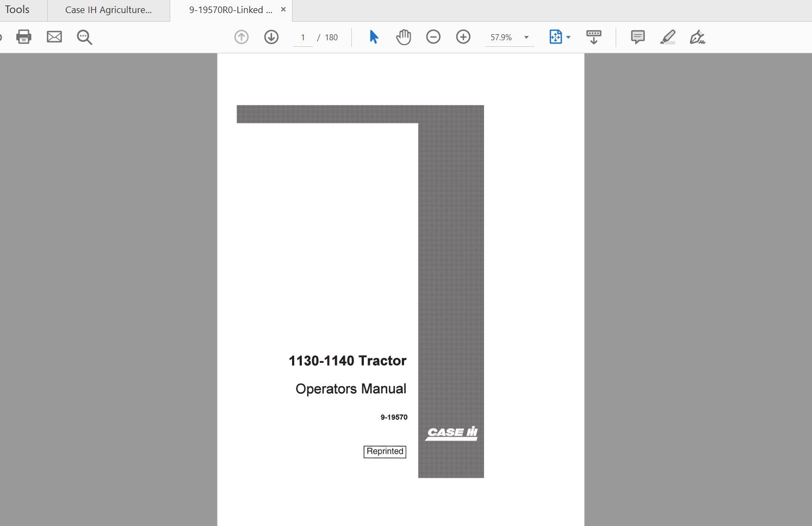Image resolution: width=812 pixels, height=526 pixels.
Task: Switch to Case IH Agriculture tab
Action: click(x=109, y=10)
